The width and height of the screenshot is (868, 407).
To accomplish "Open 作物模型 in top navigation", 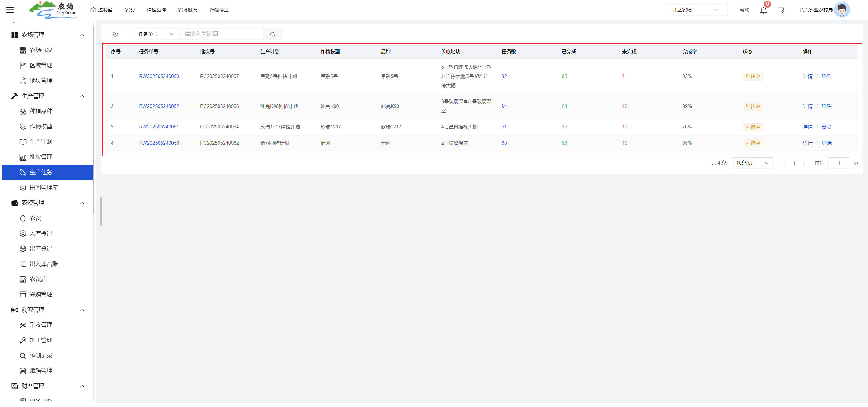I will pos(219,10).
